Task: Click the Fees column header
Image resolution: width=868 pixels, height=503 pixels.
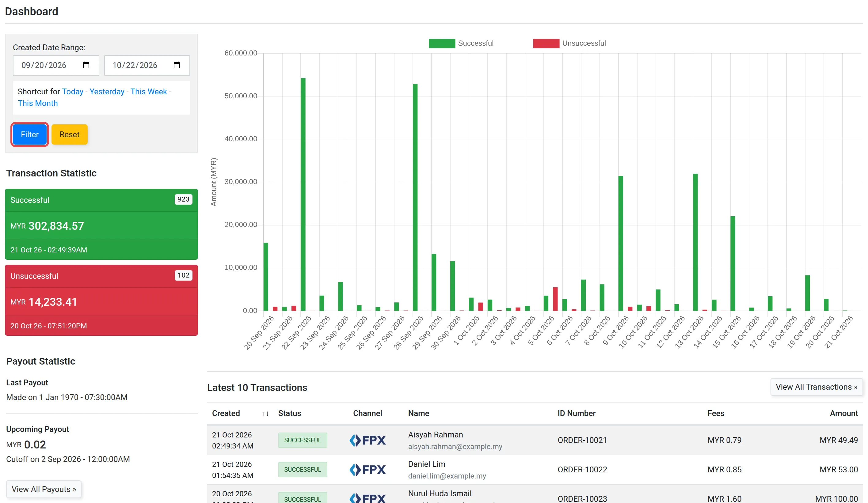Action: (716, 414)
